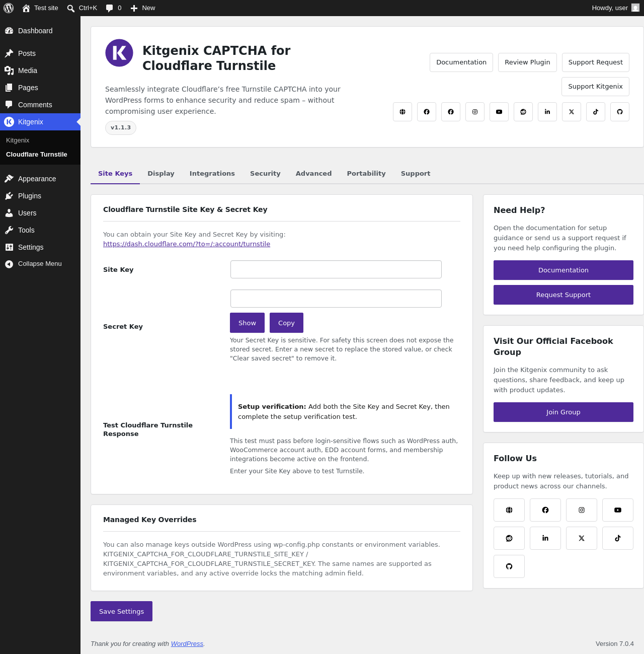Image resolution: width=644 pixels, height=654 pixels.
Task: Open Posts in the admin sidebar
Action: pyautogui.click(x=40, y=53)
